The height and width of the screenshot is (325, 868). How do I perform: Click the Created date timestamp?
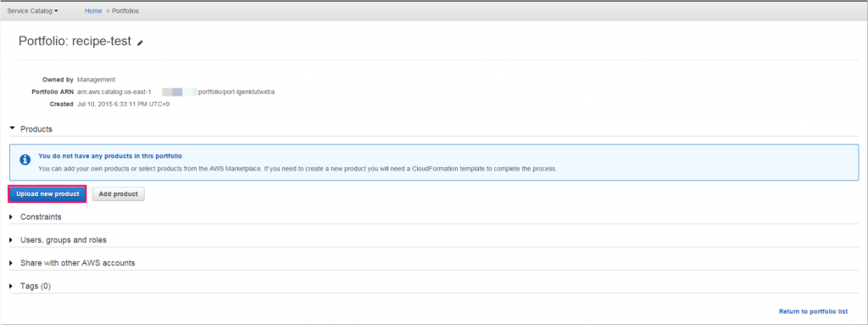coord(123,104)
